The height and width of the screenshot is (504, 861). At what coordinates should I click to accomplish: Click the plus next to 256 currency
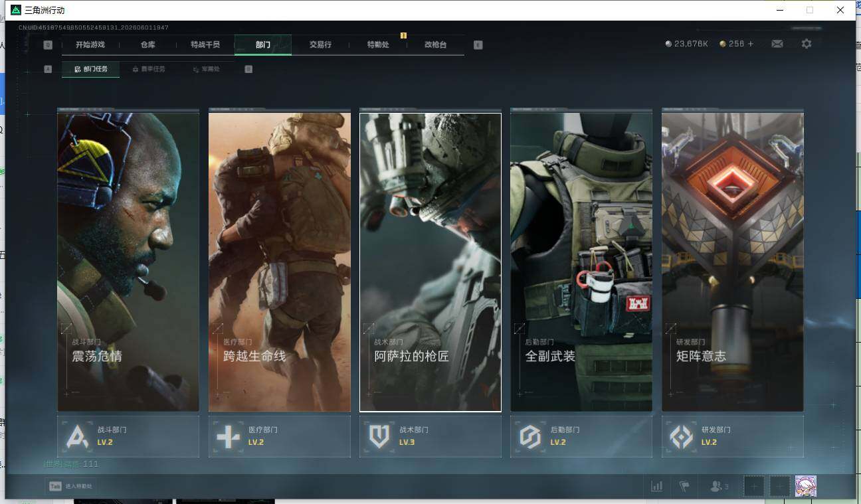pyautogui.click(x=751, y=44)
